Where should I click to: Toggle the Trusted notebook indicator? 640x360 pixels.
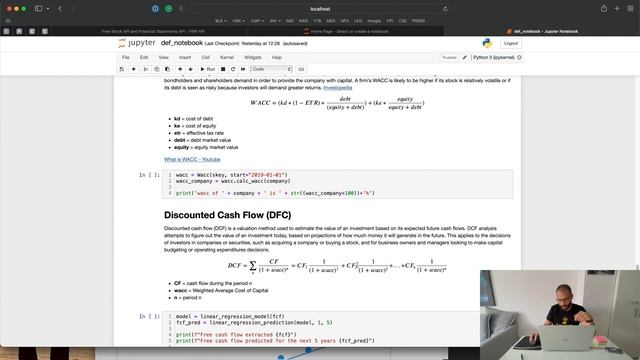click(449, 58)
